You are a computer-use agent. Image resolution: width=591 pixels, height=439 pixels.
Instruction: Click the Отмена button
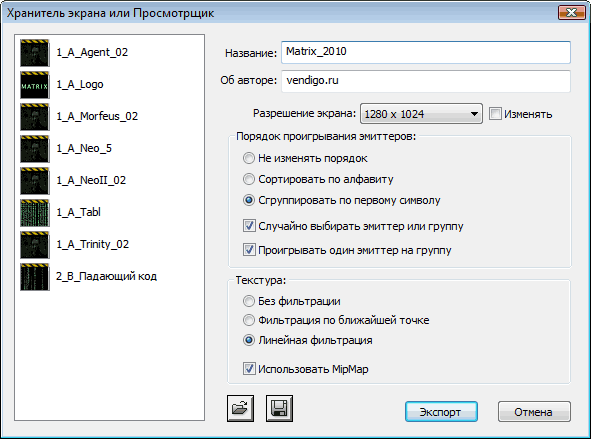point(534,411)
